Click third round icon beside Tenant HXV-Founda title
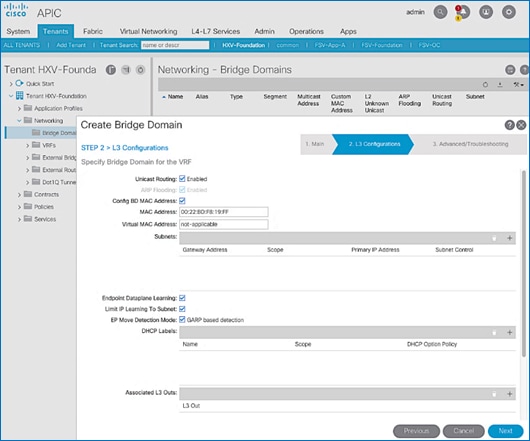This screenshot has height=441, width=530. [x=140, y=70]
